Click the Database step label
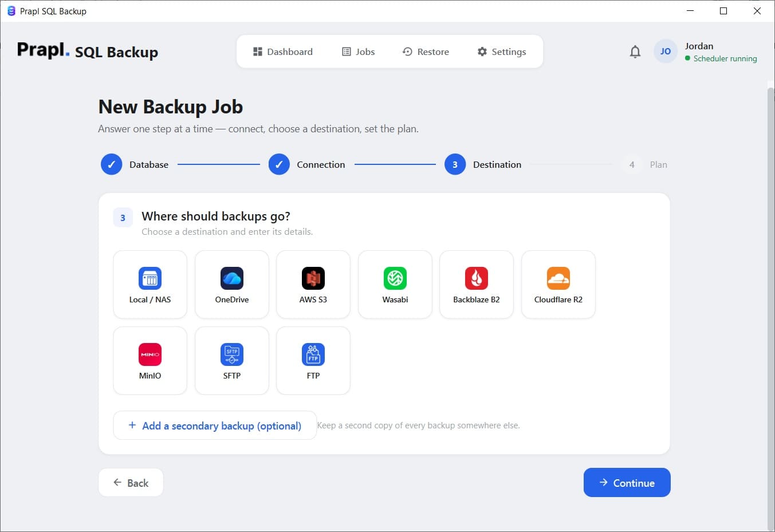This screenshot has width=775, height=532. tap(149, 164)
